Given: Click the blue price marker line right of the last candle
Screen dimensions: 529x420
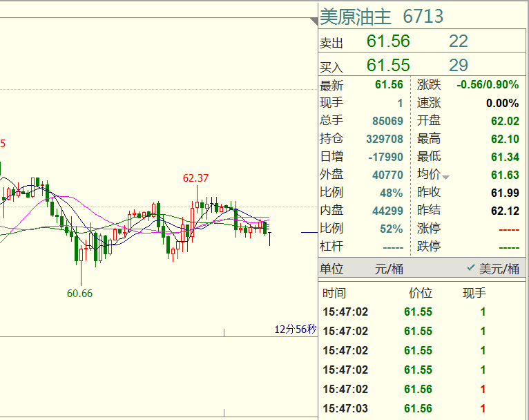Looking at the screenshot, I should coord(309,232).
